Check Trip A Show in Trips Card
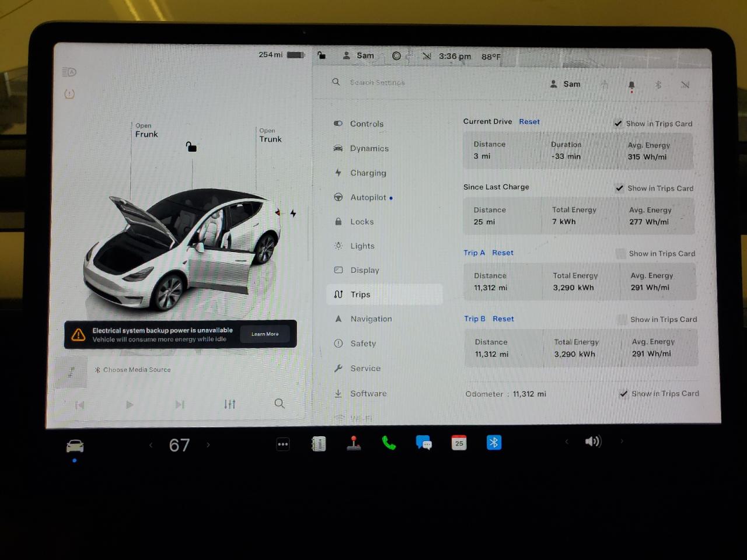The width and height of the screenshot is (747, 560). 620,253
